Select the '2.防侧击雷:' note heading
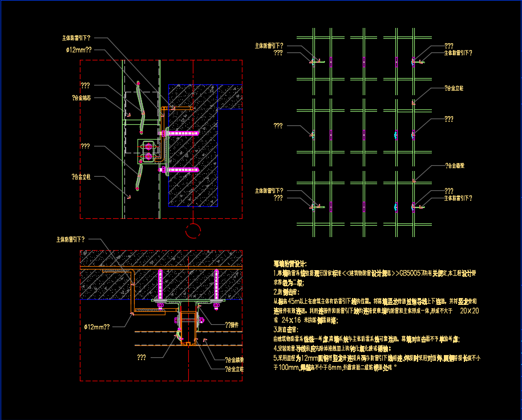Image resolution: width=522 pixels, height=420 pixels. pyautogui.click(x=286, y=292)
